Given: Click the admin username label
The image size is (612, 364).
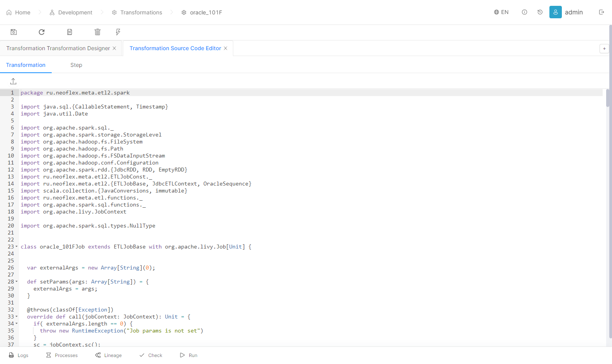Looking at the screenshot, I should [574, 12].
